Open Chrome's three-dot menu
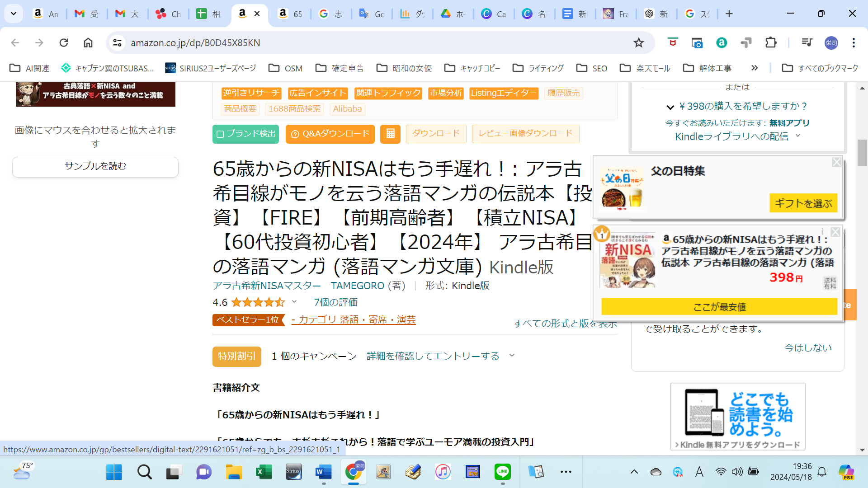 (x=854, y=42)
